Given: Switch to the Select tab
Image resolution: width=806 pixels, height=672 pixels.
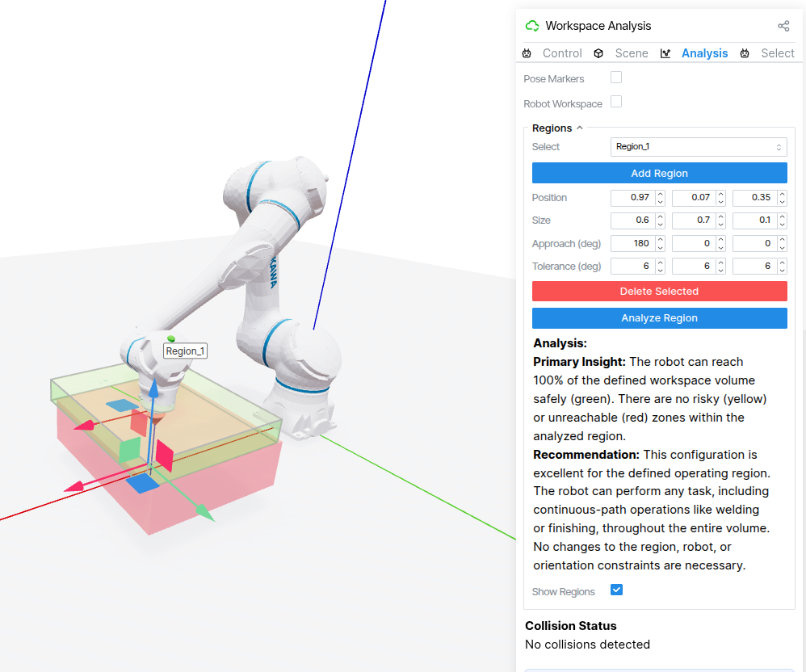Looking at the screenshot, I should (x=777, y=53).
